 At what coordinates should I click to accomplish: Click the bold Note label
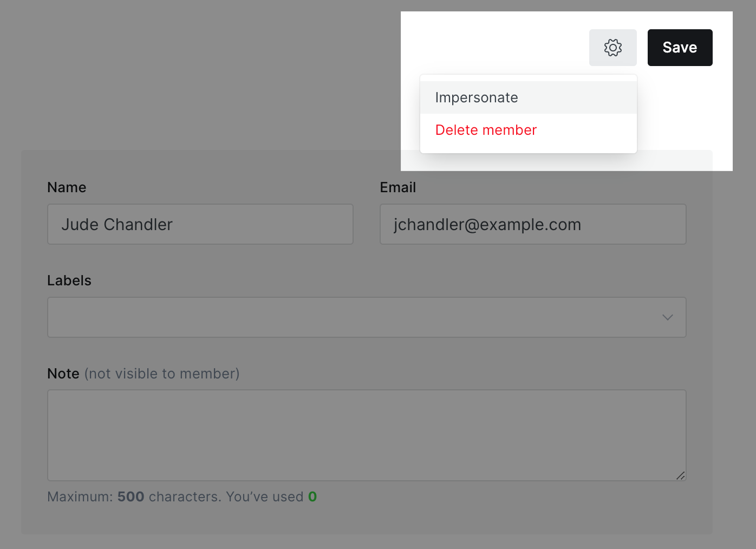[63, 374]
